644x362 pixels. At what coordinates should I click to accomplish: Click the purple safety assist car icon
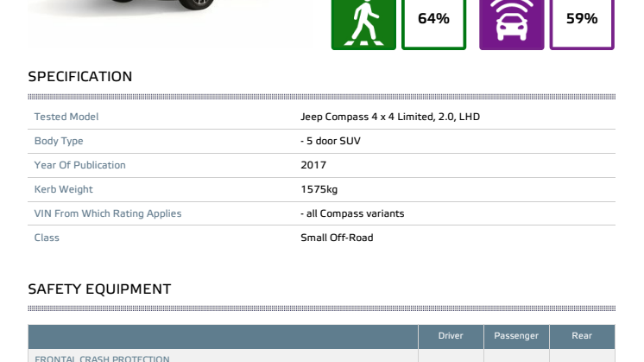pos(511,25)
